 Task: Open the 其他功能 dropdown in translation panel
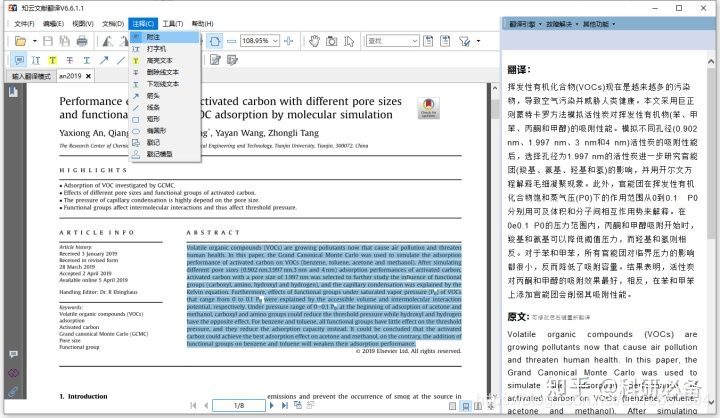tap(599, 24)
